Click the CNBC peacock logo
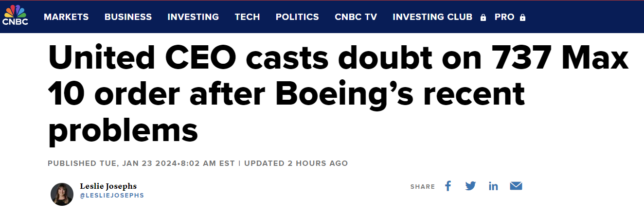This screenshot has height=216, width=644. (x=16, y=15)
